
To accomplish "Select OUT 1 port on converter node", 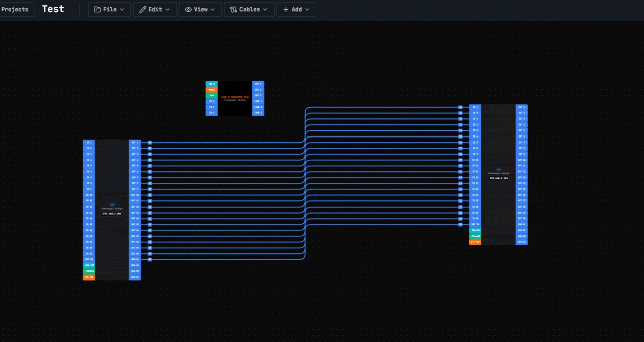I will point(258,84).
